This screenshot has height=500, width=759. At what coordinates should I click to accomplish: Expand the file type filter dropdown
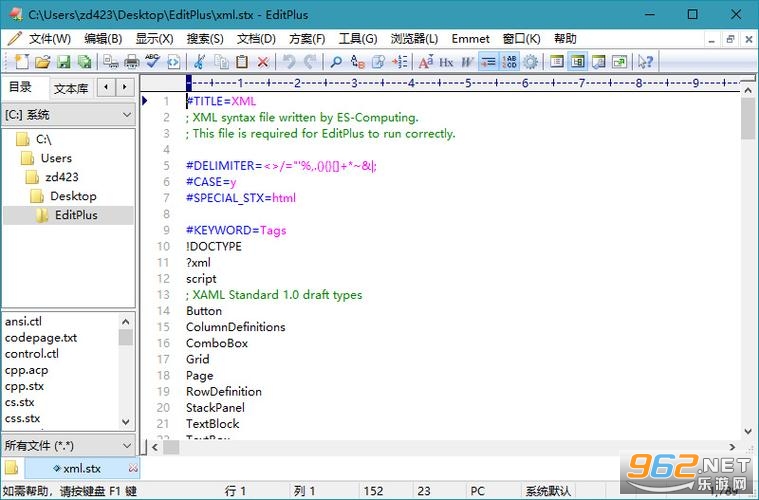pos(68,445)
